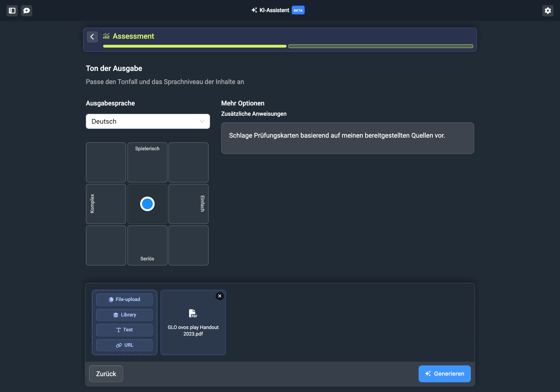Click the PDF file icon
Image resolution: width=560 pixels, height=392 pixels.
pos(193,313)
